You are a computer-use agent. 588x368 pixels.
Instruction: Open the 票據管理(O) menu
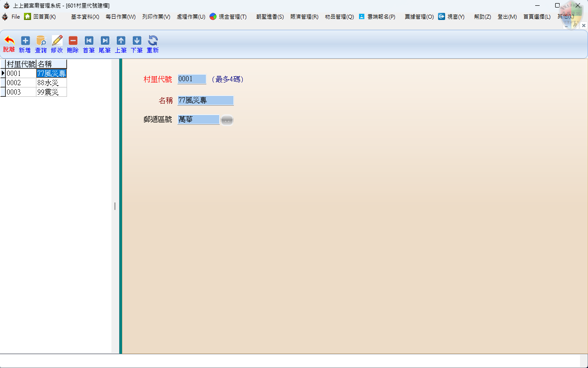pos(419,17)
